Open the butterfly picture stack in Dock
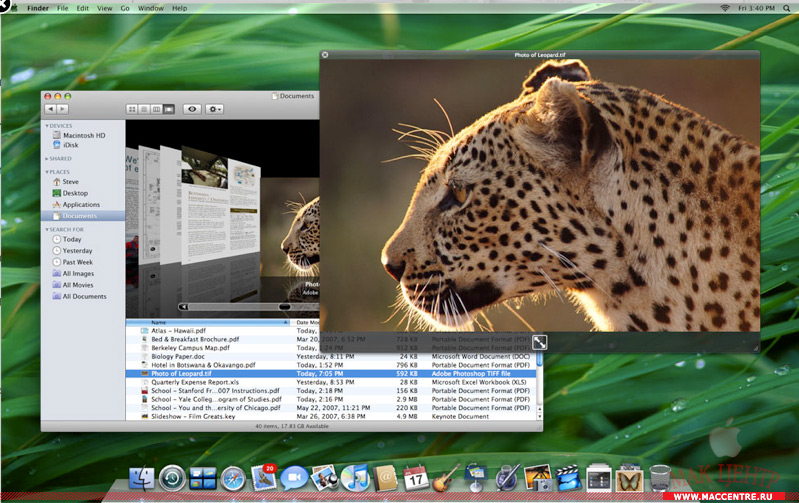The height and width of the screenshot is (503, 799). coord(629,478)
